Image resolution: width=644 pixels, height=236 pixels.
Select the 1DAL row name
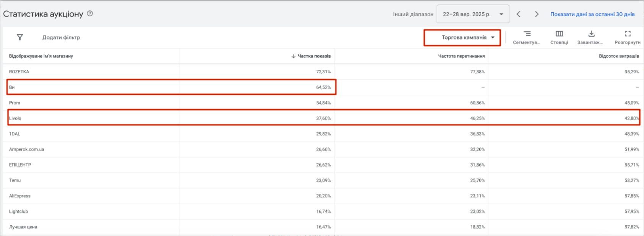tap(15, 134)
